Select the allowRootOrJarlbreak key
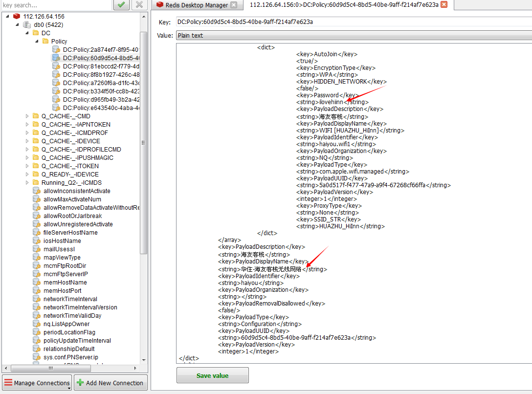532x394 pixels. [72, 216]
